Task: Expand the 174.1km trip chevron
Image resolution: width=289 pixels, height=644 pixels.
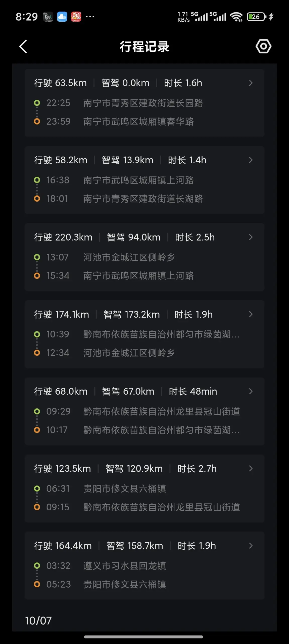Action: tap(251, 314)
